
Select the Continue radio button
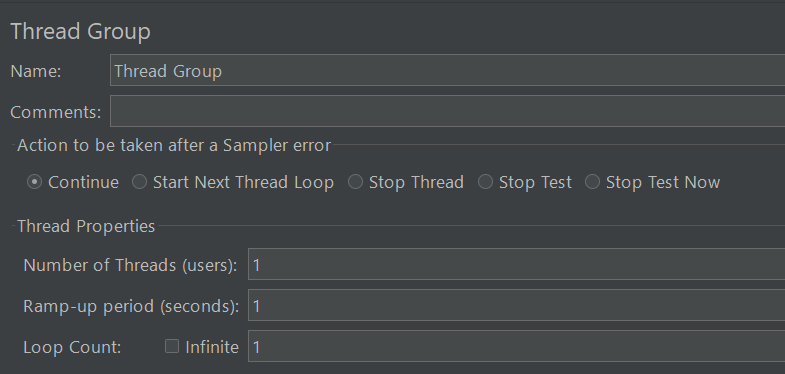coord(34,182)
